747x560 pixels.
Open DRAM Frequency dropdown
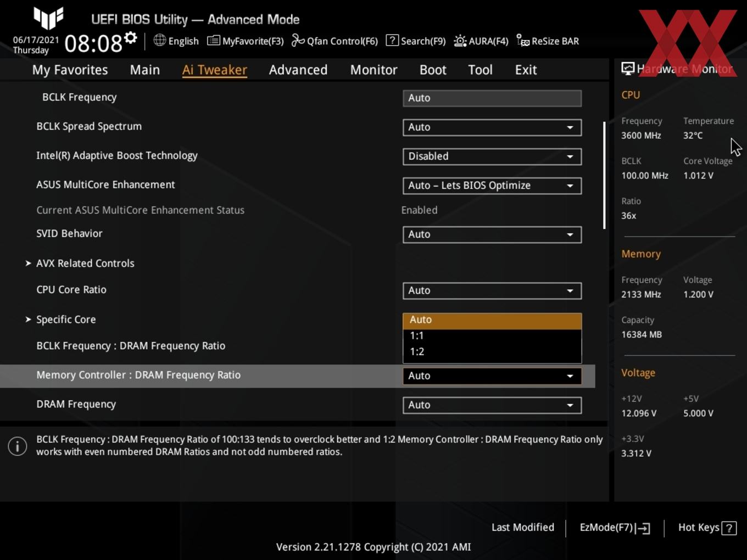pos(492,405)
